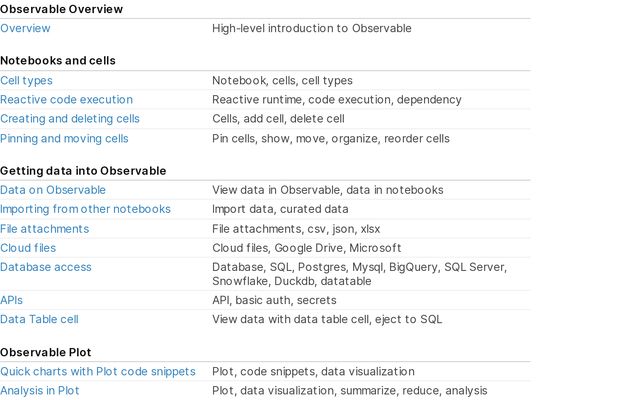
Task: Open the Data Table cell link
Action: (39, 319)
